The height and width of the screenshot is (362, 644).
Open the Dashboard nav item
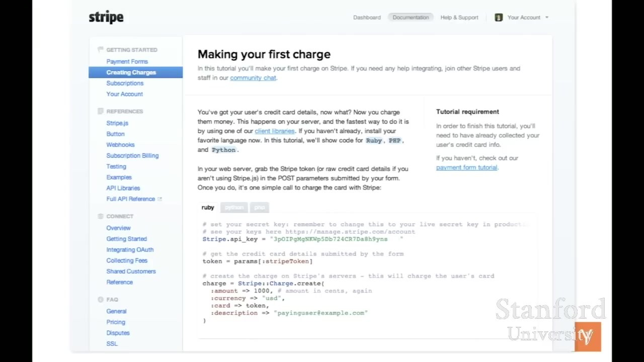367,17
